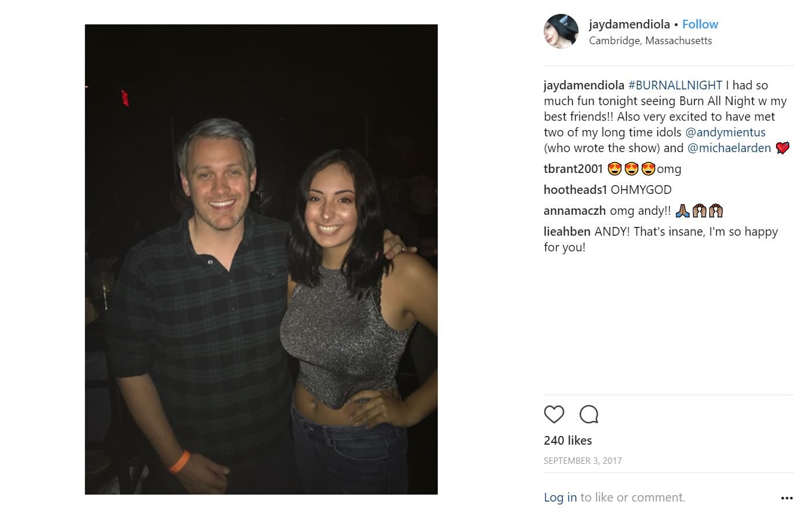812x512 pixels.
Task: Click commenter hootheads1 username
Action: [575, 190]
